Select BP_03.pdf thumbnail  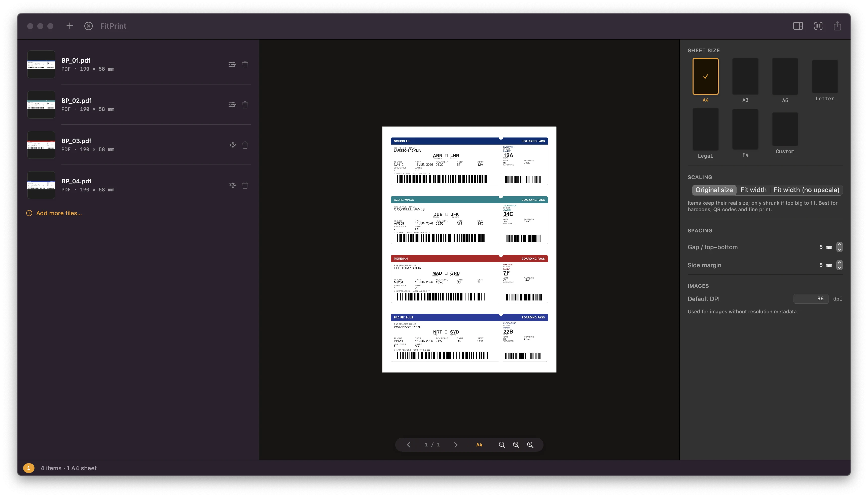click(x=41, y=145)
